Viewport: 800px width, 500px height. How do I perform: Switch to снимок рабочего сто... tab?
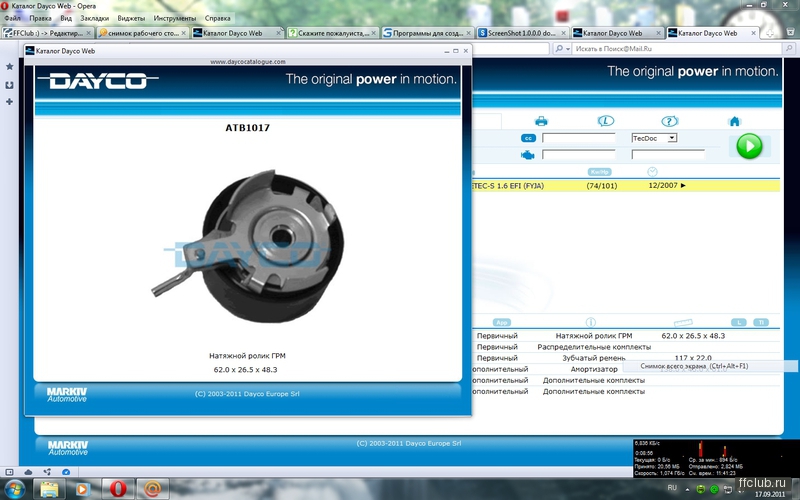coord(143,33)
